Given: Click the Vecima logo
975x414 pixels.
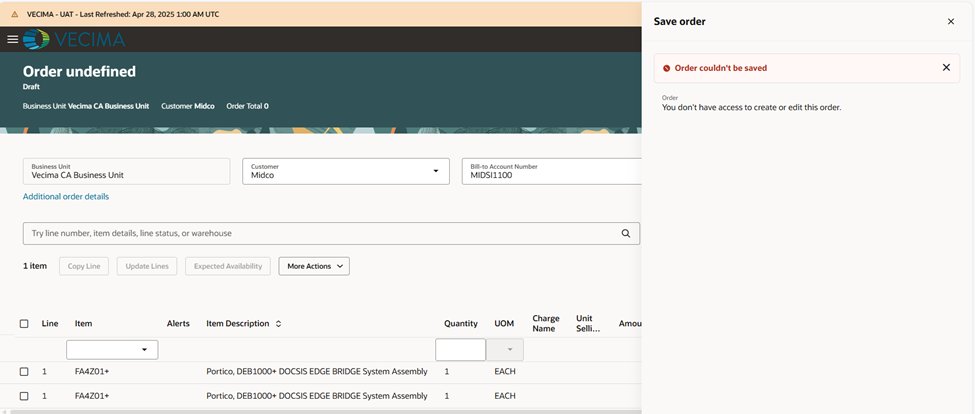Looking at the screenshot, I should [74, 39].
